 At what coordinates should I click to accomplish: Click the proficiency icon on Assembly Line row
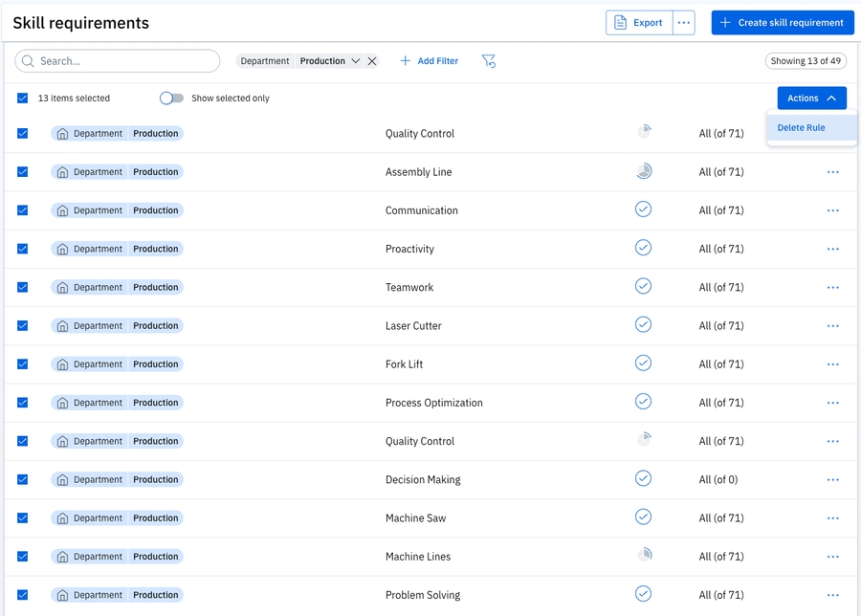644,171
